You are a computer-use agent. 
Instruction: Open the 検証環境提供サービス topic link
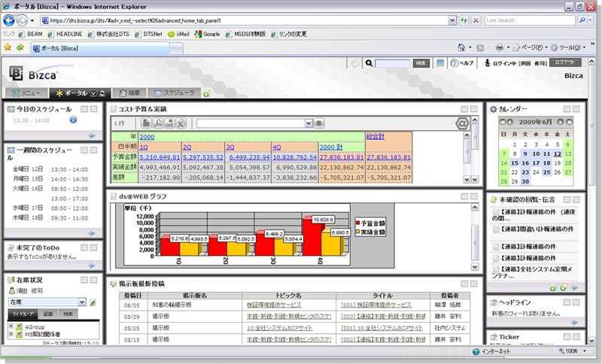coord(274,305)
